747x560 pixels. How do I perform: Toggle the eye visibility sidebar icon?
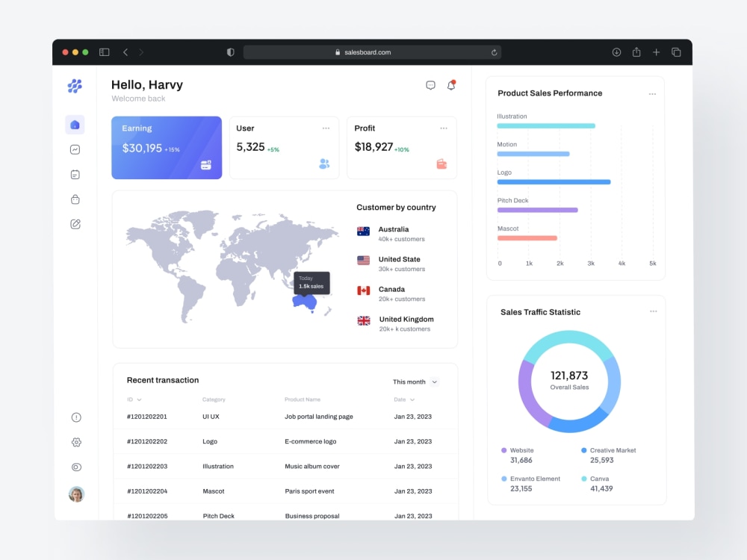click(76, 467)
